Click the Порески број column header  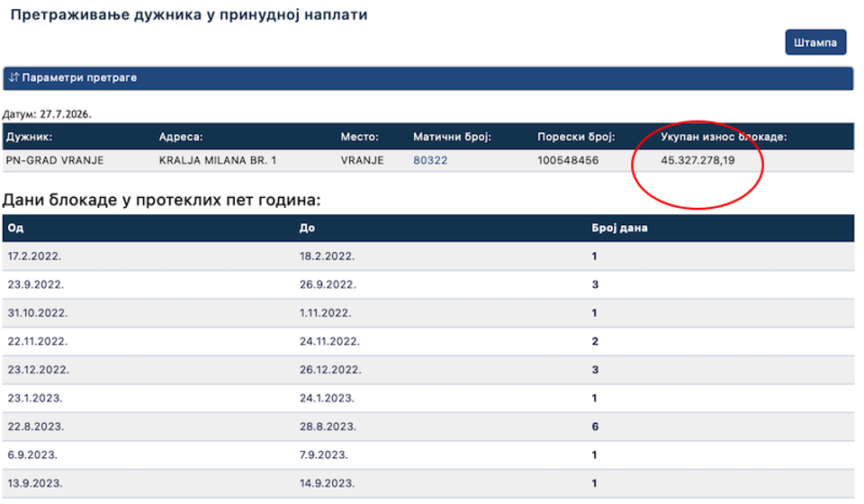pos(576,137)
